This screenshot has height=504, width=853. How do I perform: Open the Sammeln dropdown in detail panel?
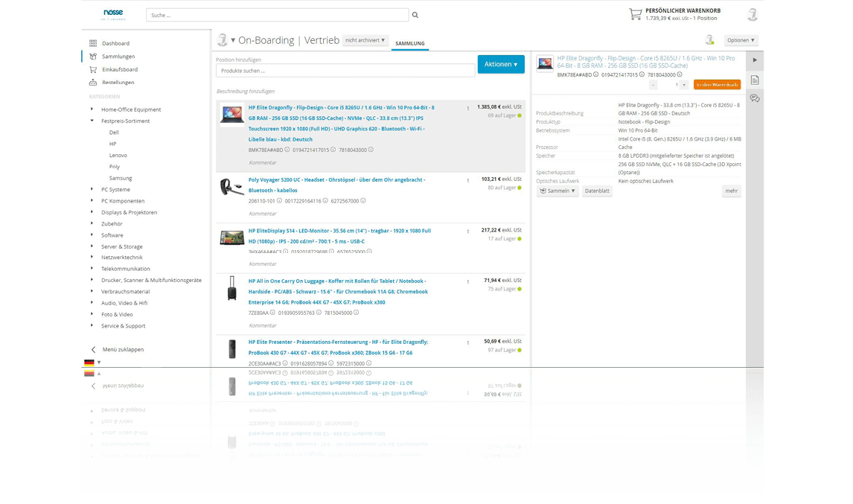(557, 191)
